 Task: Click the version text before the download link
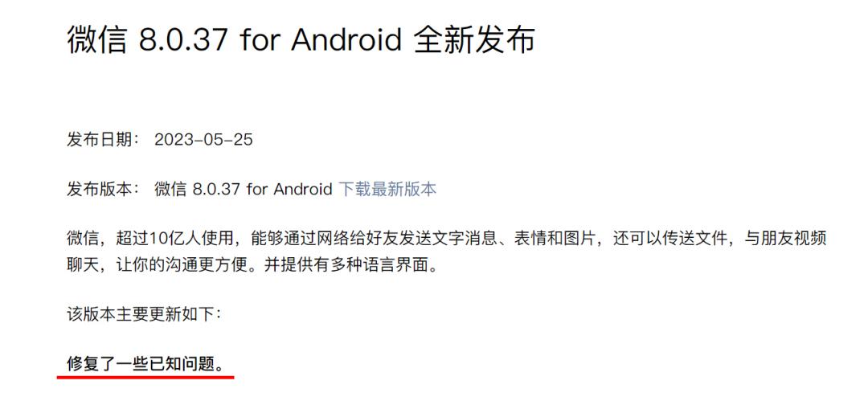(243, 189)
